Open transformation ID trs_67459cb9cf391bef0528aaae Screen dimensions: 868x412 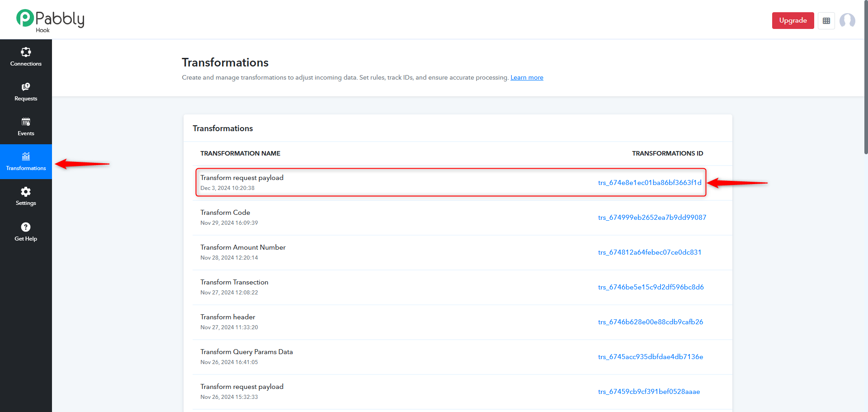[x=649, y=392]
